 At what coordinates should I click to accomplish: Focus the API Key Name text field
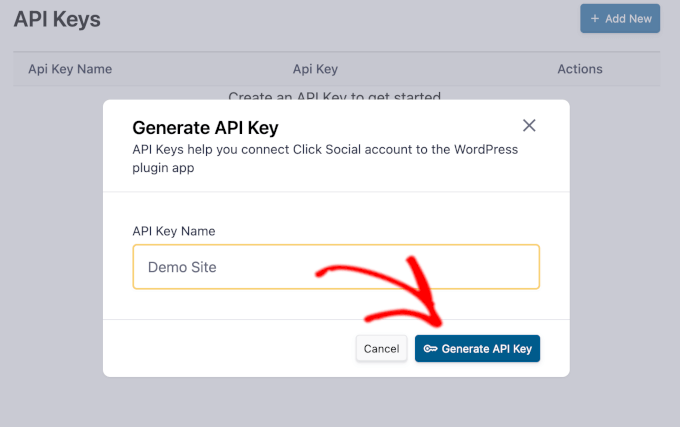click(336, 267)
